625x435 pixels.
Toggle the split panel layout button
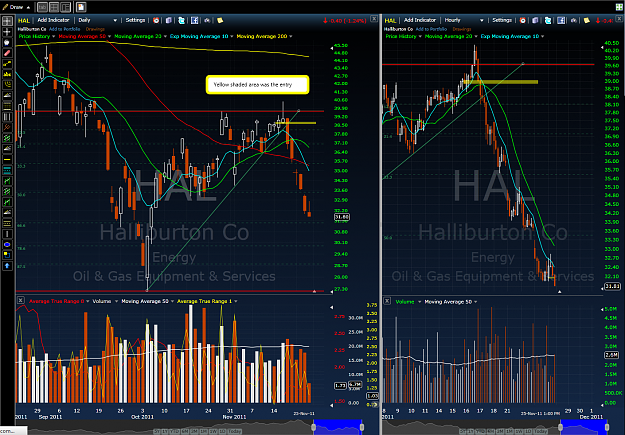(x=66, y=7)
